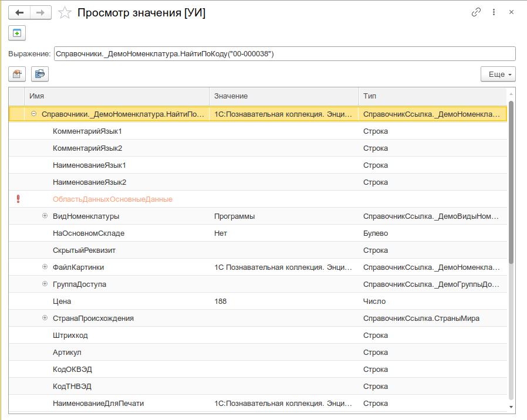Click the Нет value cell
The image size is (527, 420).
coord(283,233)
